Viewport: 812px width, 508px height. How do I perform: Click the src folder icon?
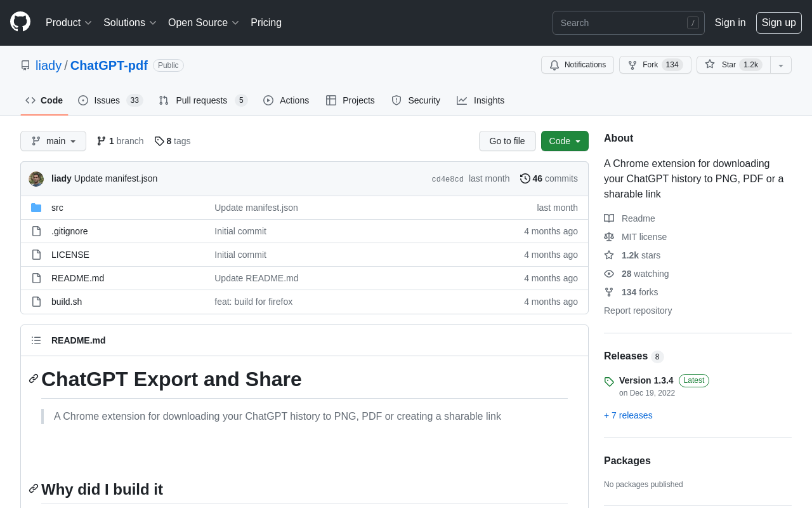pyautogui.click(x=36, y=208)
